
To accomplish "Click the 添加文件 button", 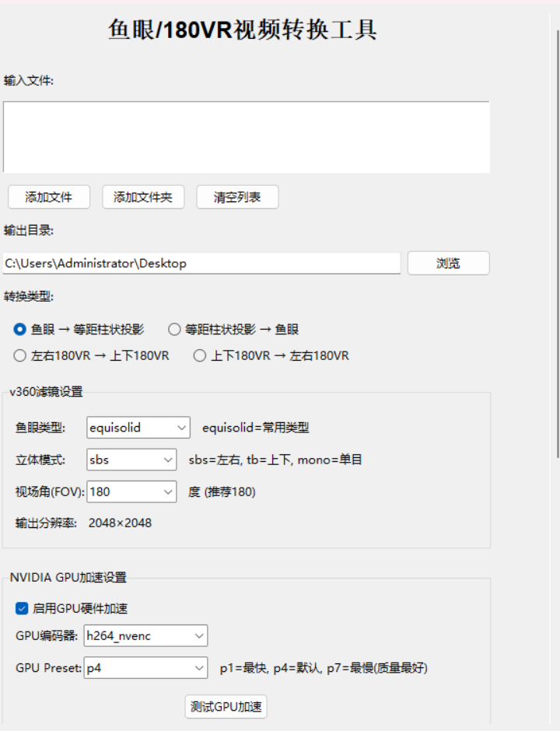I will [x=49, y=198].
